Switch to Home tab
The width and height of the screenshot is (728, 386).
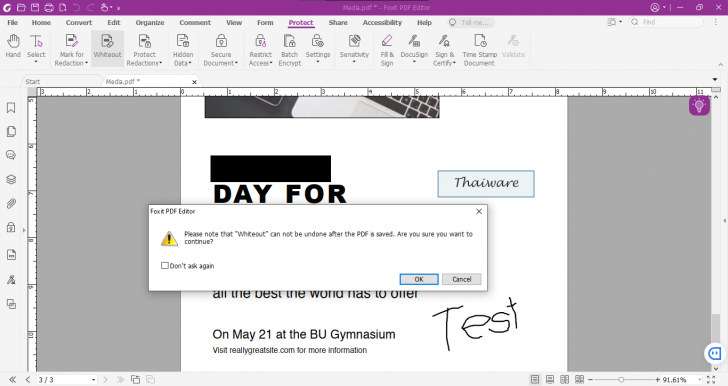pos(41,22)
